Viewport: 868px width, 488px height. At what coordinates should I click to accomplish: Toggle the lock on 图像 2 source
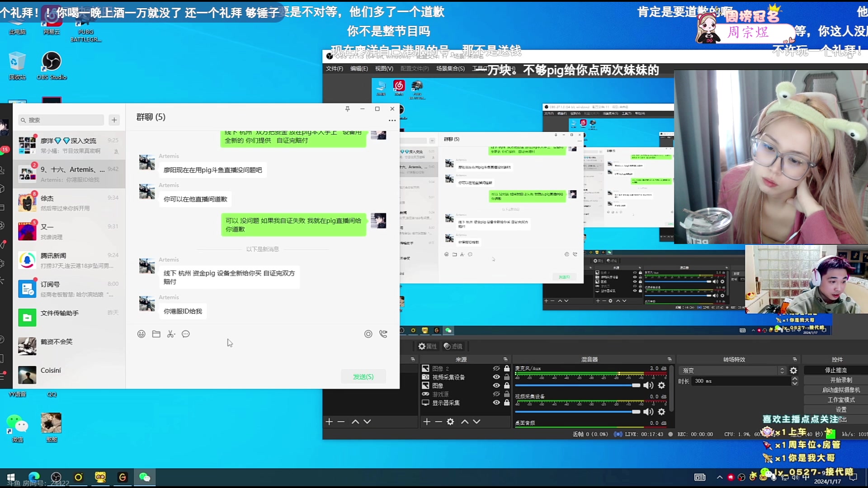[507, 369]
